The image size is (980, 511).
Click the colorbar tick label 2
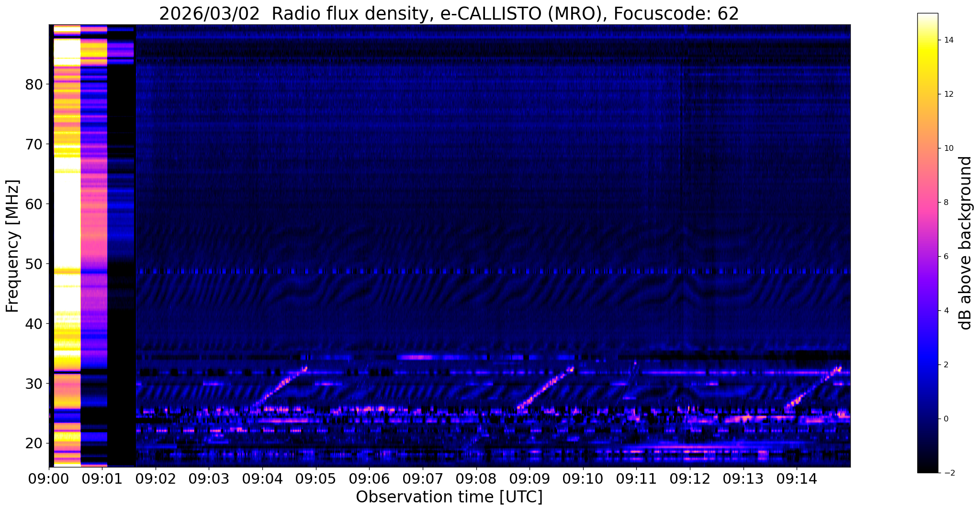(946, 365)
